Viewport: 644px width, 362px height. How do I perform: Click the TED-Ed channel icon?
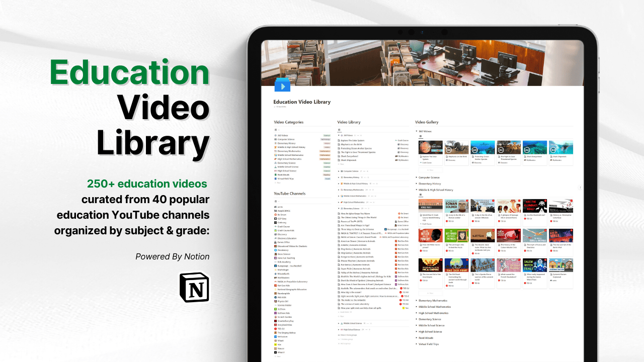coord(275,329)
